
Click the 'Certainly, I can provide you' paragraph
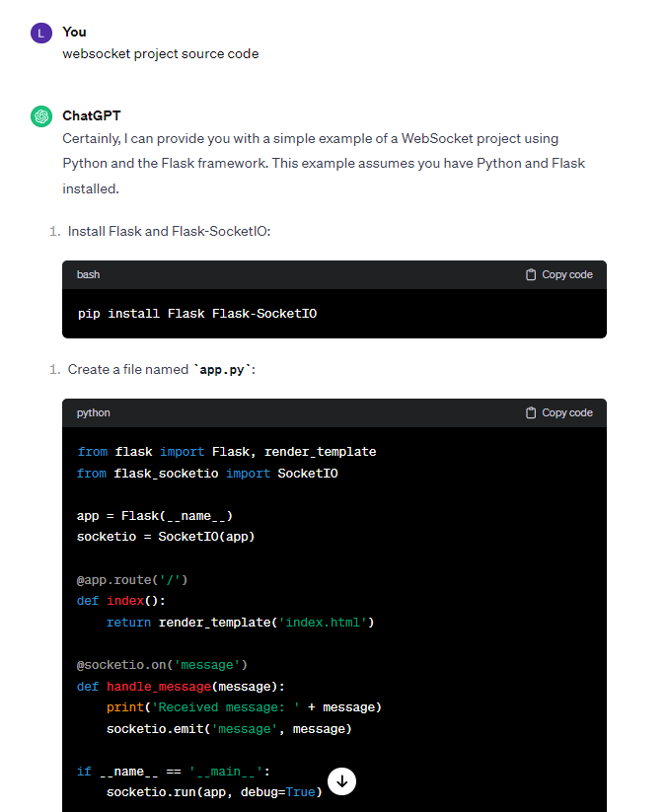[324, 164]
